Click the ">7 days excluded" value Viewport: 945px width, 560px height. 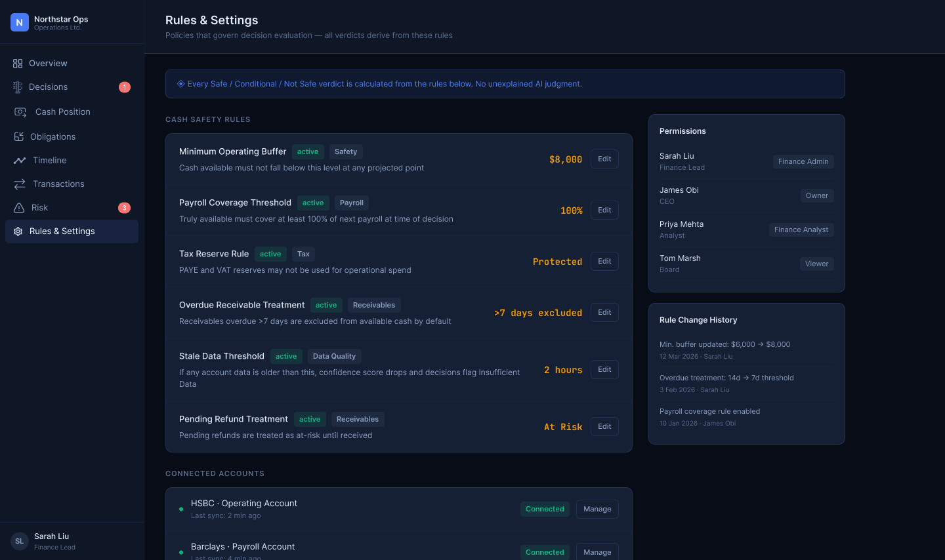(x=538, y=313)
